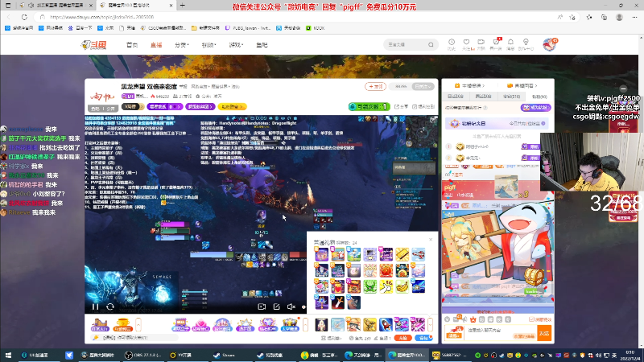The width and height of the screenshot is (644, 362).
Task: Switch to the 贵宾(316) tab
Action: tap(511, 97)
